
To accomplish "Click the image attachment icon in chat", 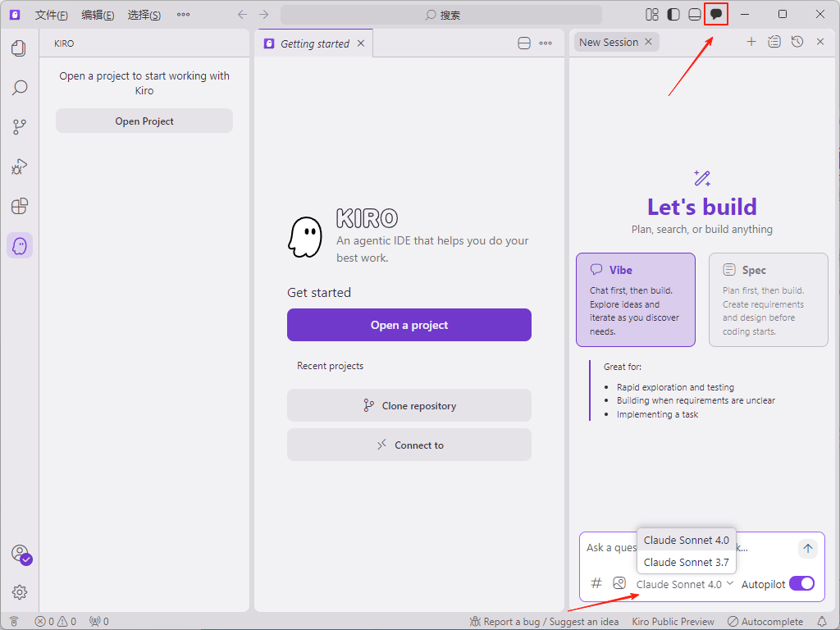I will [619, 583].
